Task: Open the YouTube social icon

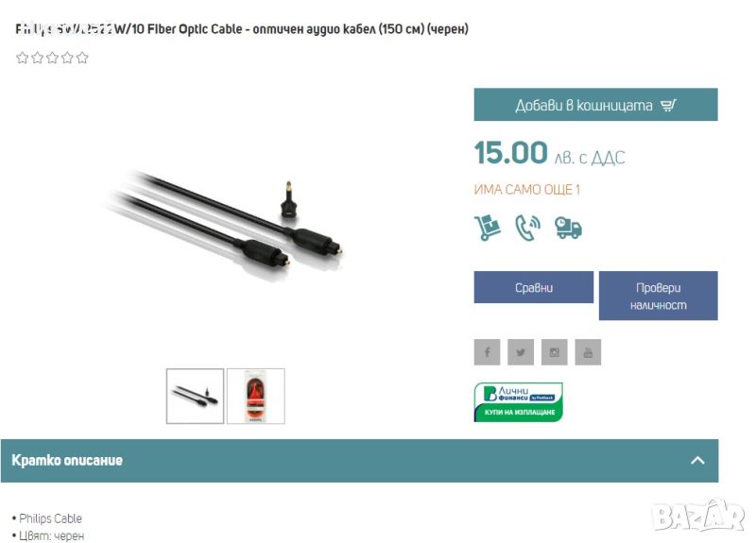Action: click(588, 352)
